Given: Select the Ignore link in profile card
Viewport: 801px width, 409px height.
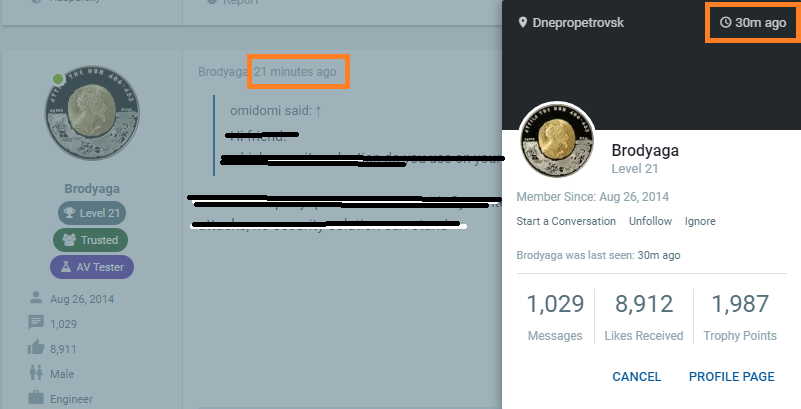Looking at the screenshot, I should [700, 221].
